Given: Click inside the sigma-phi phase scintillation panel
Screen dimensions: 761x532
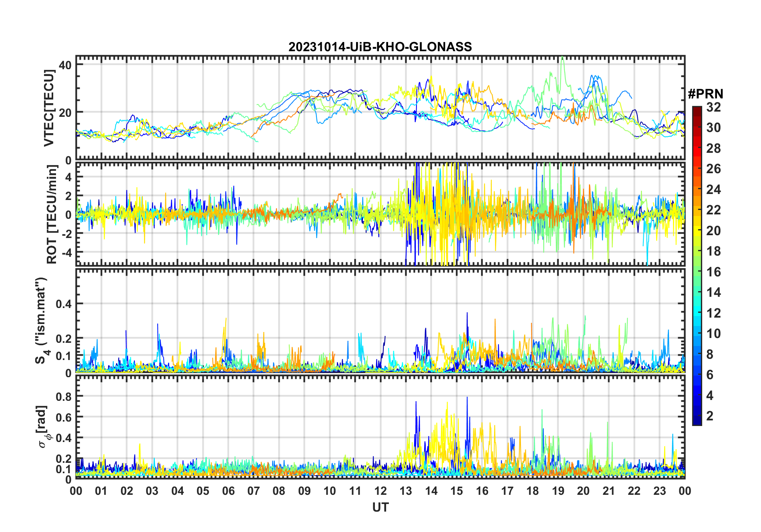Looking at the screenshot, I should (380, 426).
